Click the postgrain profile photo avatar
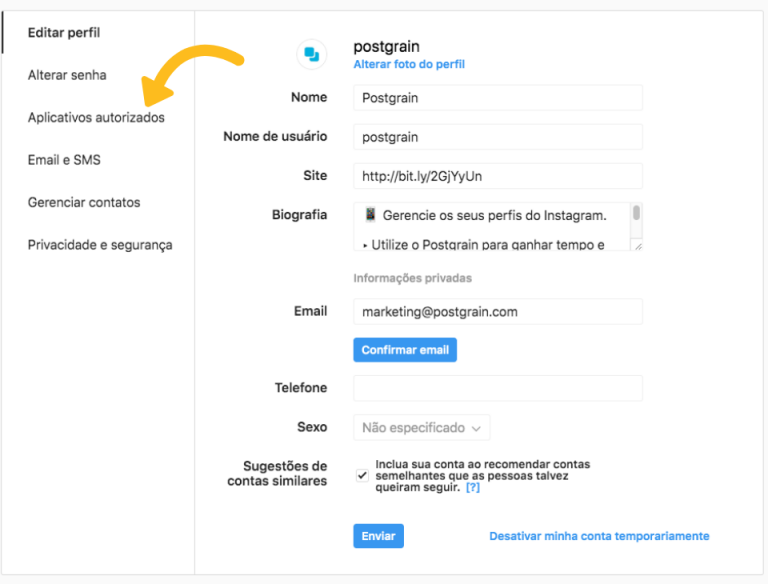The image size is (768, 584). point(311,54)
